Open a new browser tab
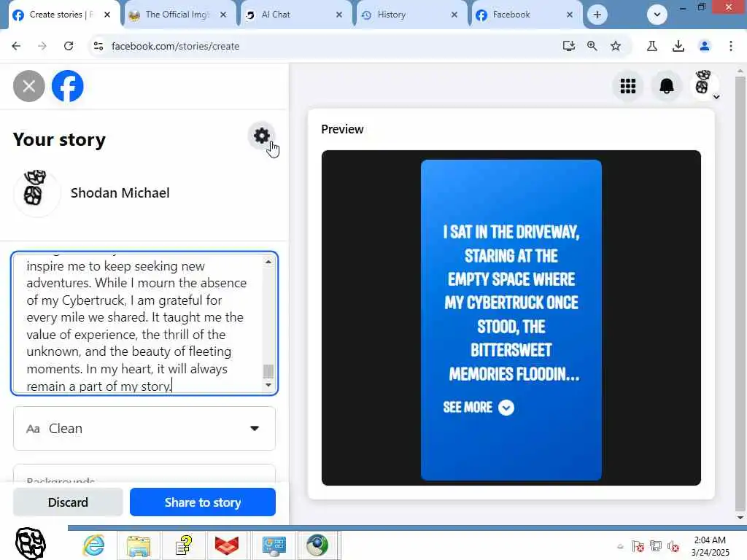 pyautogui.click(x=597, y=15)
